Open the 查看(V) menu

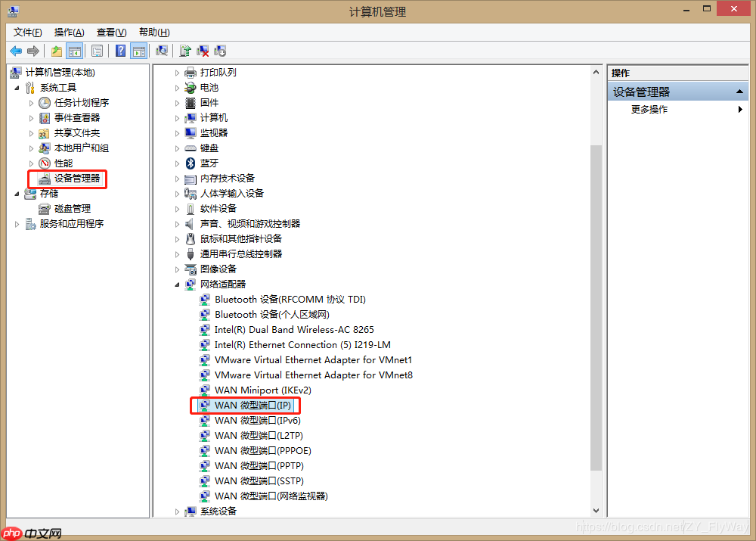pyautogui.click(x=110, y=32)
